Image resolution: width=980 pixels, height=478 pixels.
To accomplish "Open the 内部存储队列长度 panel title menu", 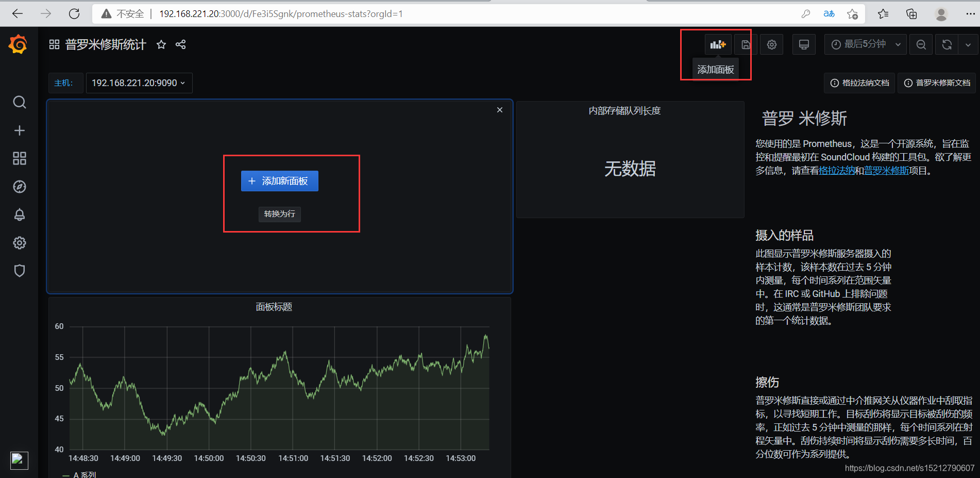I will pos(624,111).
